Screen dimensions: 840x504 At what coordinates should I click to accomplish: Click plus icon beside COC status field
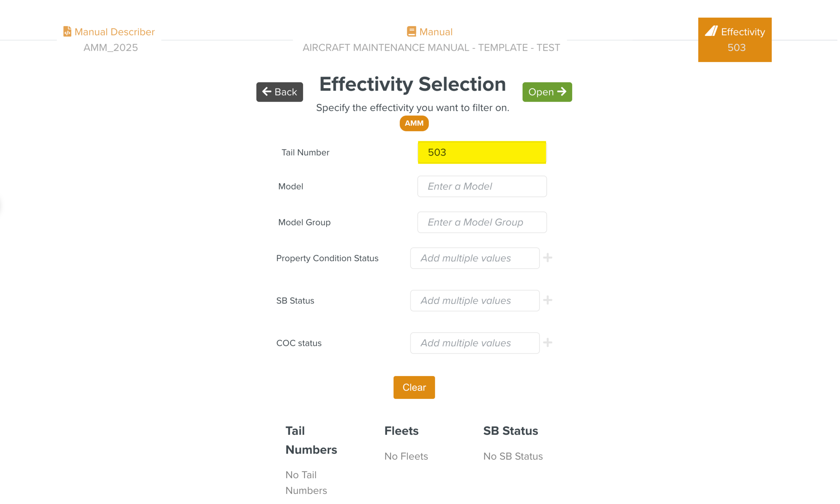click(547, 343)
